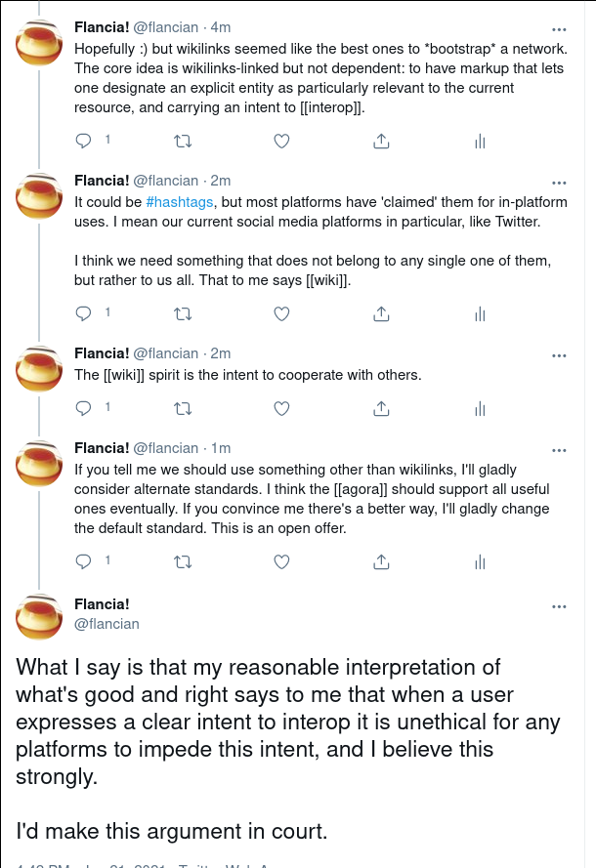The height and width of the screenshot is (868, 596).
Task: Like the tweet about #hashtags being claimed
Action: [282, 314]
